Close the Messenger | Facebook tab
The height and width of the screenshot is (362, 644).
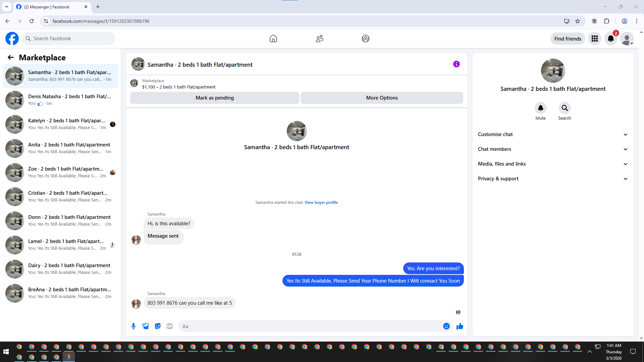pos(86,7)
